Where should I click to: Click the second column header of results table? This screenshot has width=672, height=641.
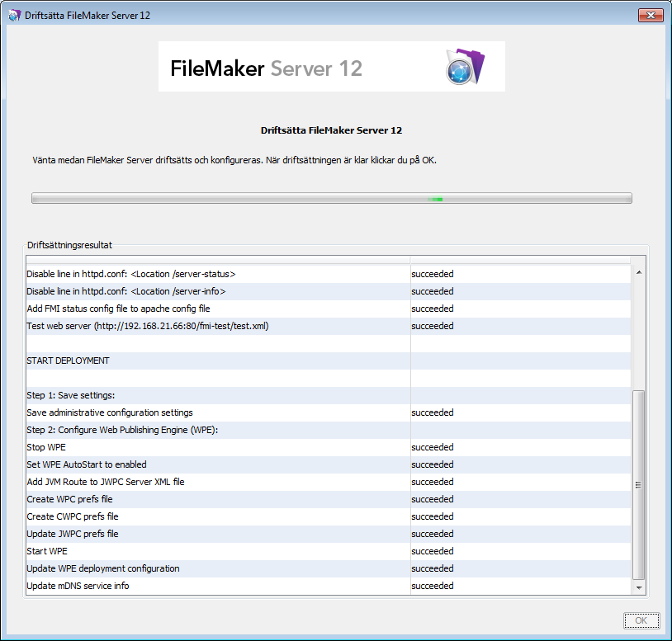pyautogui.click(x=520, y=261)
